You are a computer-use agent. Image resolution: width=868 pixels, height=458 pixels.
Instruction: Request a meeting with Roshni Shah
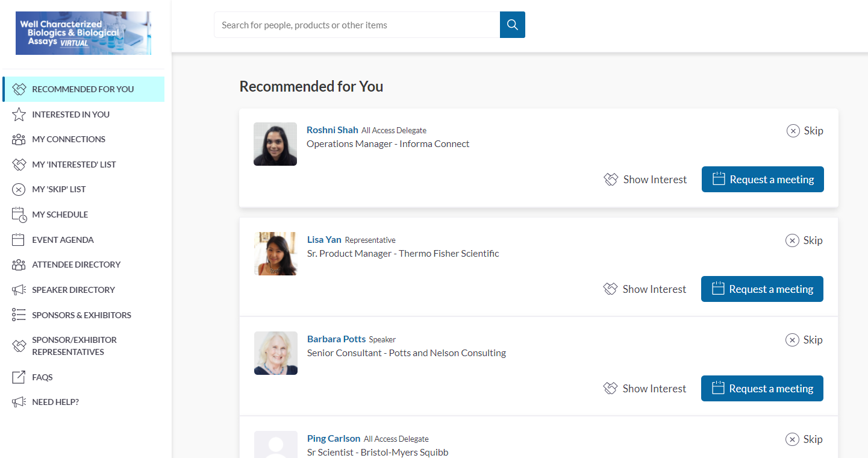click(763, 180)
